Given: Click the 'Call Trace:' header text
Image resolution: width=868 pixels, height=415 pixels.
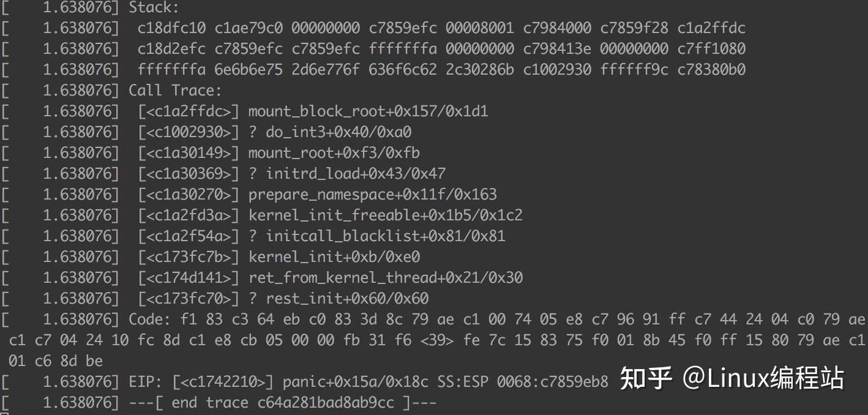Looking at the screenshot, I should (x=175, y=91).
